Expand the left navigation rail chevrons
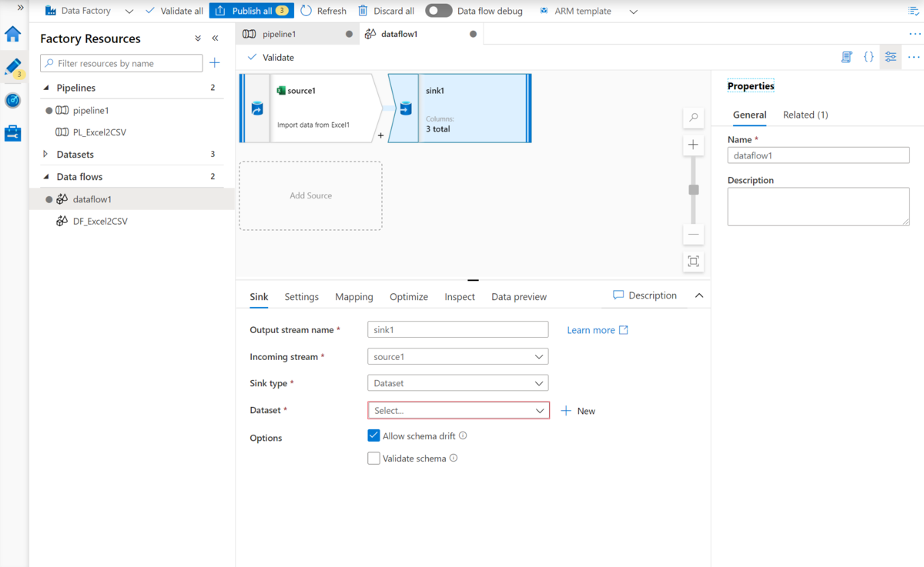The image size is (924, 567). point(20,7)
